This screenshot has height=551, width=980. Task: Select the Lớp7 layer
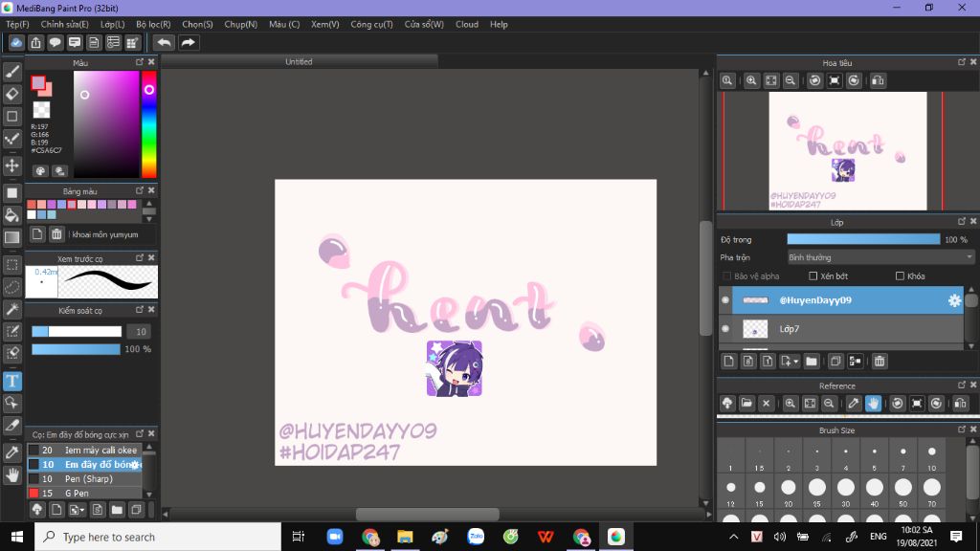point(848,329)
